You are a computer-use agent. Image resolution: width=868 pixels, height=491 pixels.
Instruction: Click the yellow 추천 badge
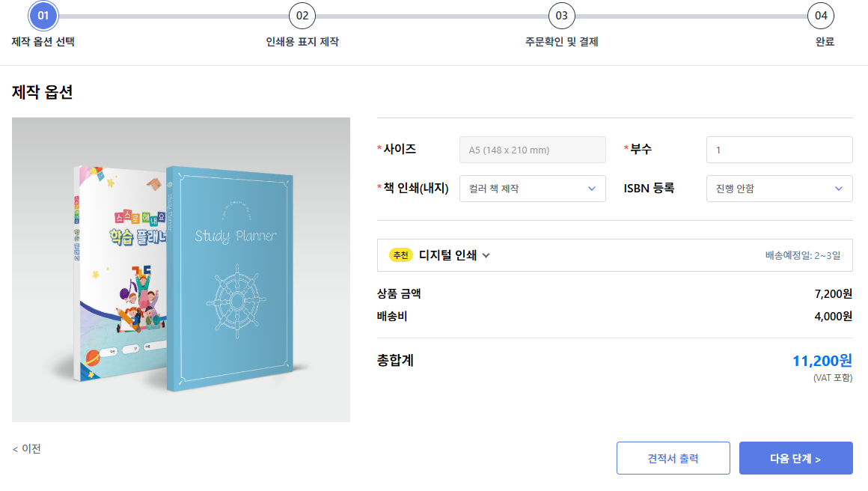pyautogui.click(x=400, y=255)
